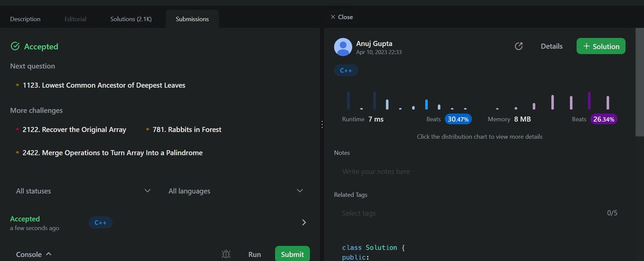This screenshot has height=261, width=644.
Task: Click the Accepted checkmark icon
Action: [15, 47]
